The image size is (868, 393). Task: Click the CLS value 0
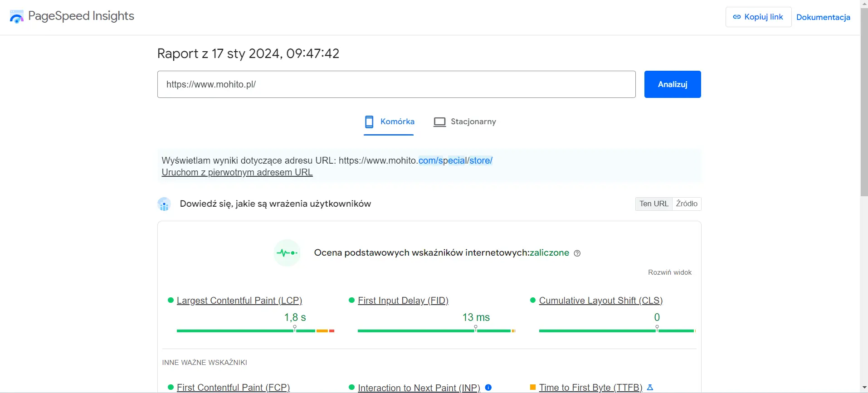pos(657,317)
